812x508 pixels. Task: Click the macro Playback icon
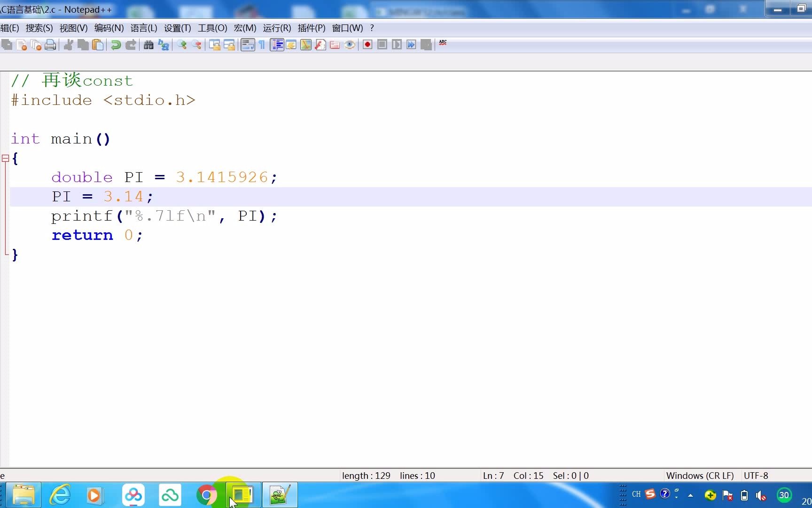point(397,45)
